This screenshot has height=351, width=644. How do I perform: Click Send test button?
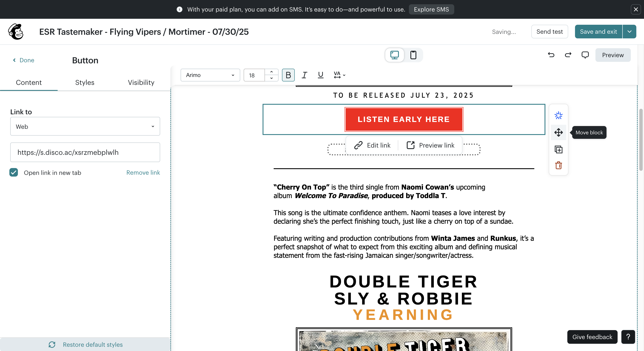549,32
